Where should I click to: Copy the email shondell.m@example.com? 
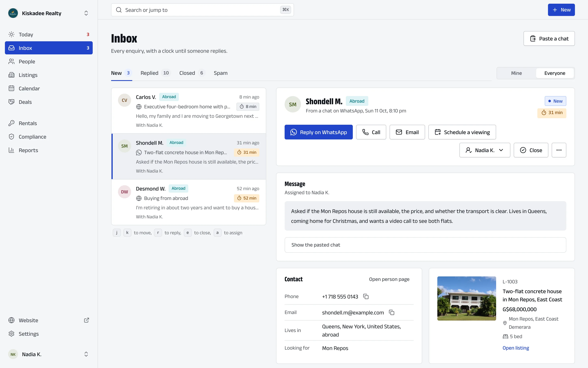click(391, 312)
